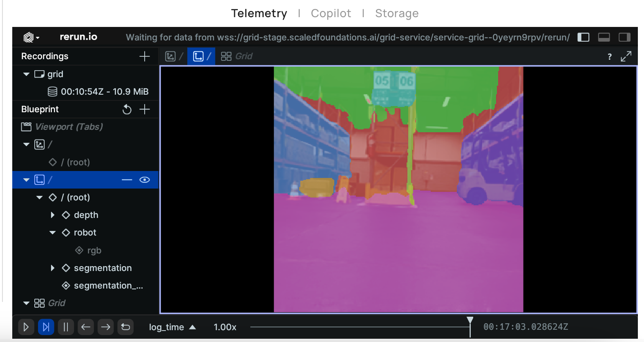
Task: Change the 1.00x playback speed
Action: (x=225, y=327)
